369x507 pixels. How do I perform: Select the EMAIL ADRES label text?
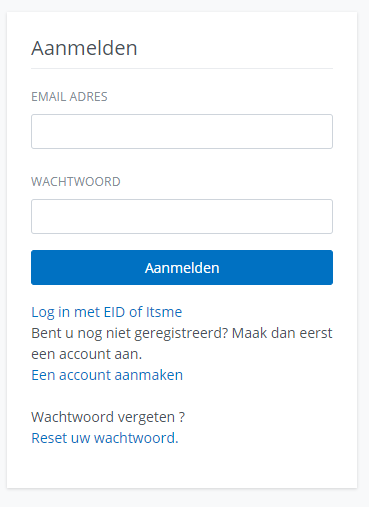pos(69,97)
